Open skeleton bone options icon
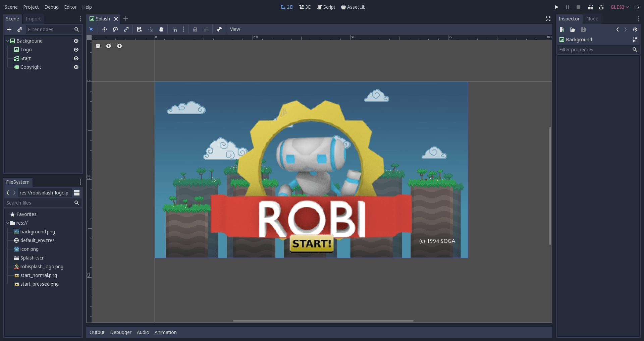Screen dimensions: 644x341 pyautogui.click(x=219, y=30)
